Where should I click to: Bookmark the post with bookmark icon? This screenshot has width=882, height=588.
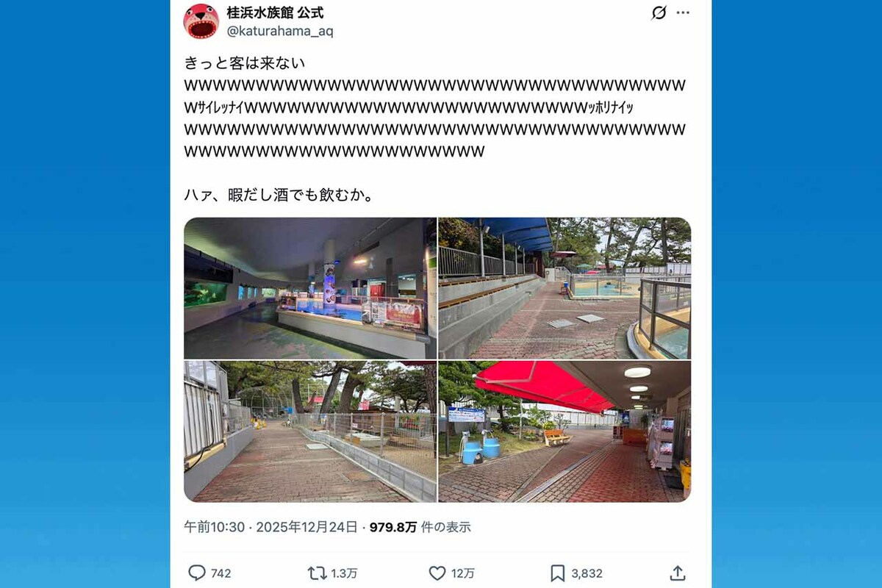click(558, 573)
